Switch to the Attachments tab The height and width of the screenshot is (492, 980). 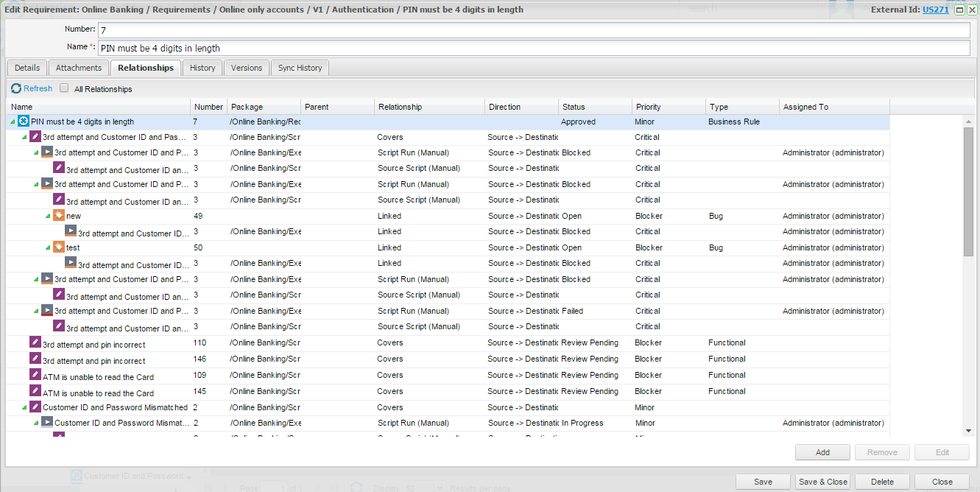(x=79, y=68)
